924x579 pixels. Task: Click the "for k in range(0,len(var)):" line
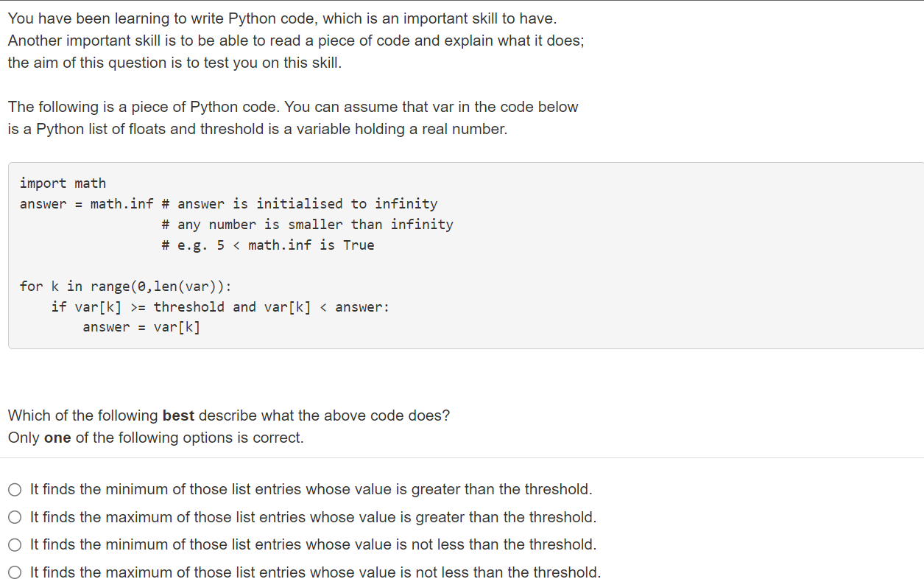(x=126, y=287)
